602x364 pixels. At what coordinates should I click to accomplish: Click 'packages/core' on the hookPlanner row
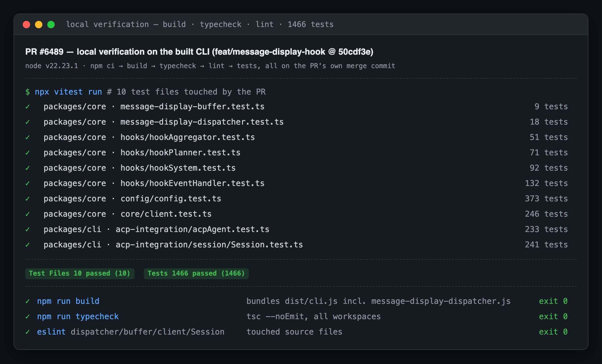75,153
